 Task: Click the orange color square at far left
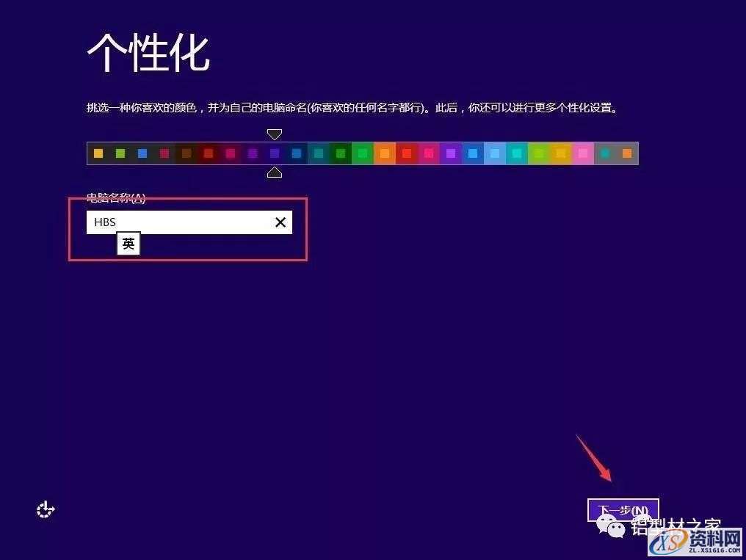[x=97, y=153]
